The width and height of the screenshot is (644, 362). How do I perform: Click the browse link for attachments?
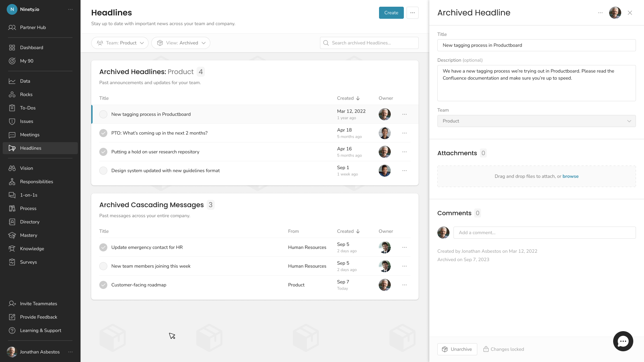[x=570, y=176]
